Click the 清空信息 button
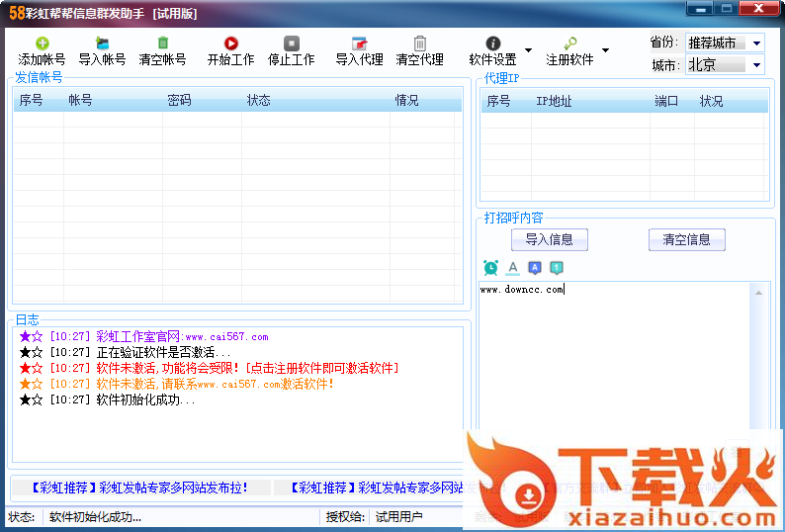 click(686, 239)
